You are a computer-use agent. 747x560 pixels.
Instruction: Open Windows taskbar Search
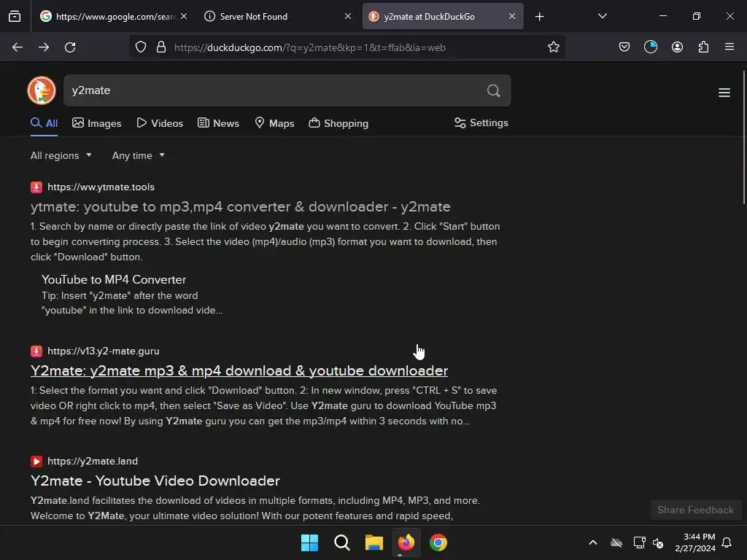[x=341, y=542]
